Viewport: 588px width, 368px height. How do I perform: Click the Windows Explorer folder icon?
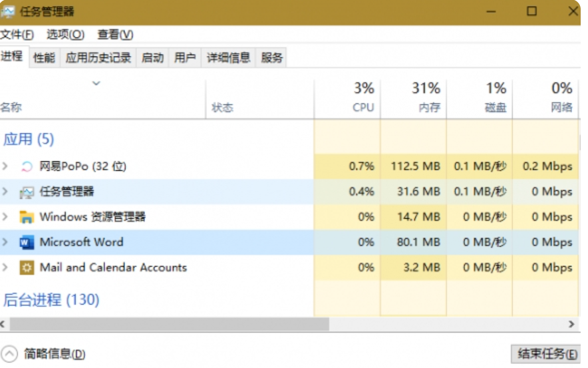[x=27, y=217]
